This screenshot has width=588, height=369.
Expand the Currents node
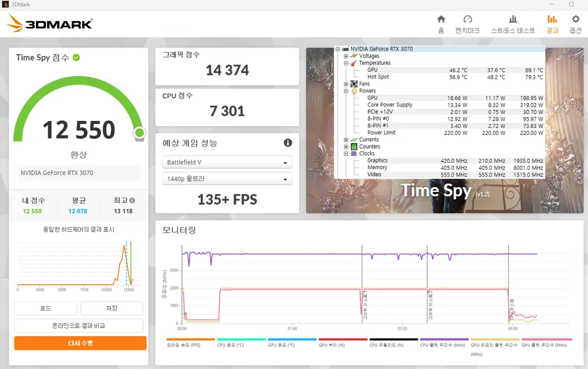[346, 140]
